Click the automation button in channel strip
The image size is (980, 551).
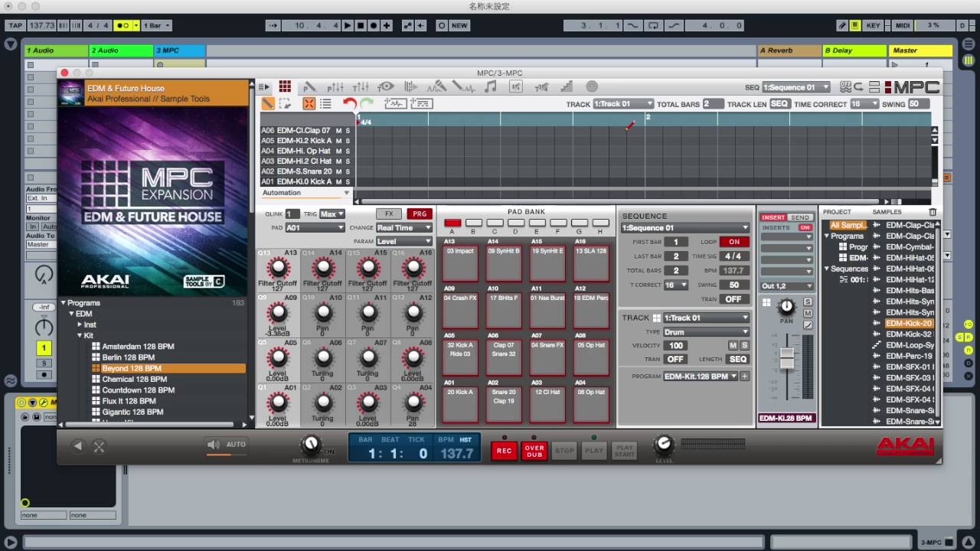tap(808, 325)
